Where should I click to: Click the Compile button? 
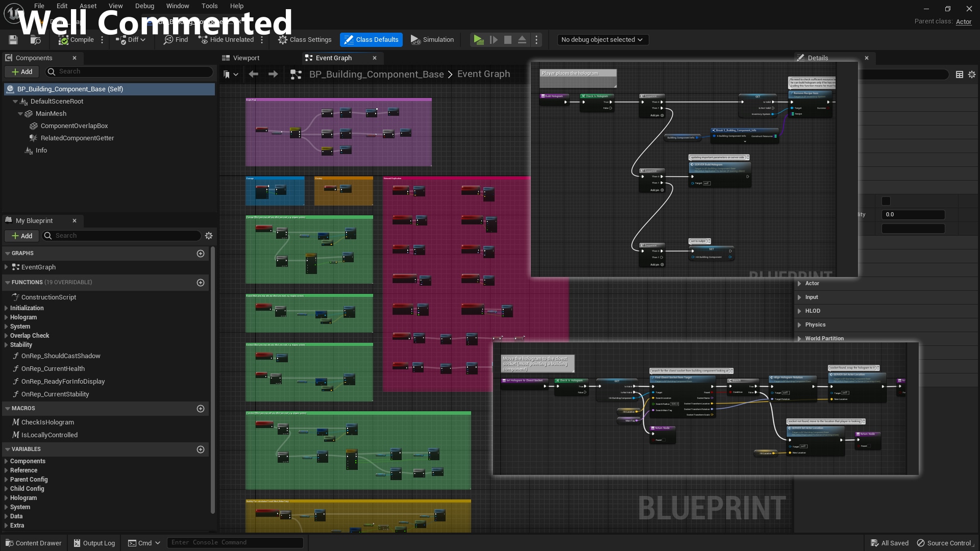[x=76, y=40]
